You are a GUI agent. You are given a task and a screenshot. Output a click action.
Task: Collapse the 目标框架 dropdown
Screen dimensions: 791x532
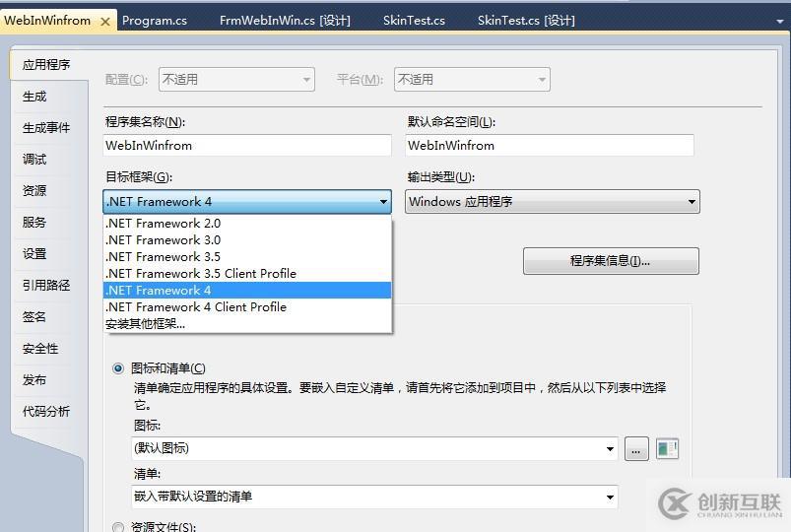383,202
